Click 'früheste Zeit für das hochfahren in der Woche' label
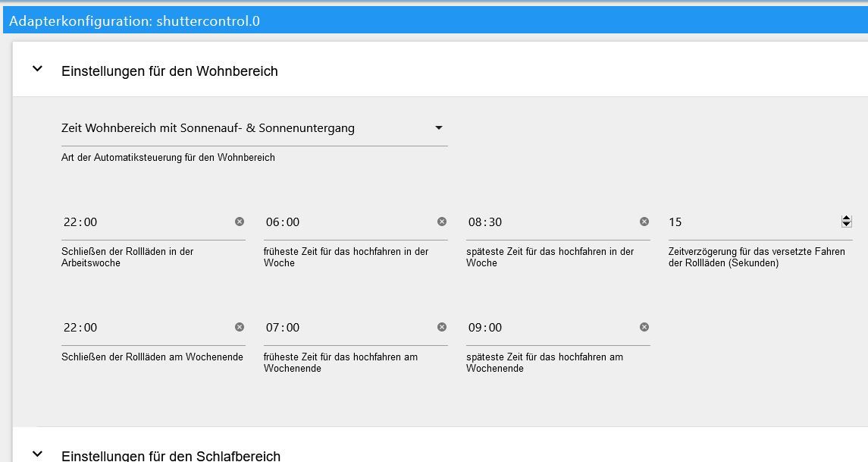868x462 pixels. (x=346, y=257)
